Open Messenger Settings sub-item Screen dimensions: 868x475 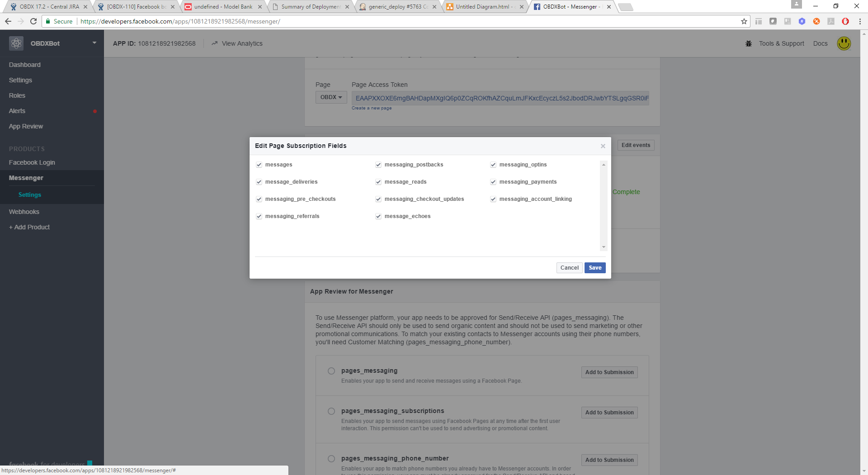[x=30, y=195]
